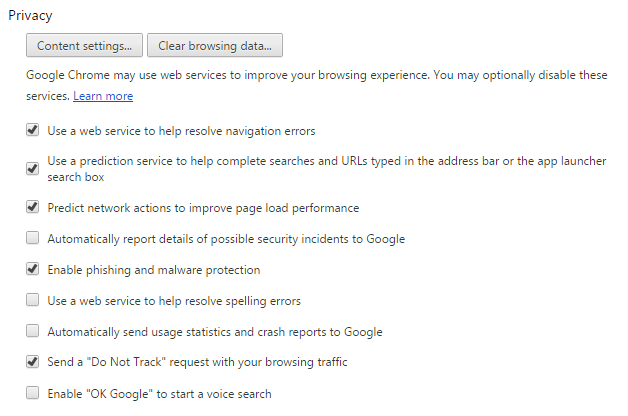Image resolution: width=628 pixels, height=416 pixels.
Task: Uncheck the navigation errors web service checkbox
Action: pos(33,130)
